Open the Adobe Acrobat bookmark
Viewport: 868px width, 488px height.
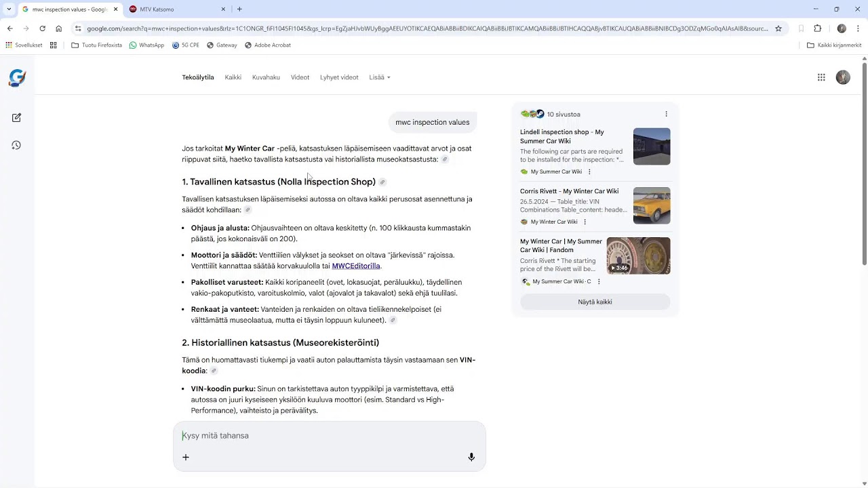268,45
